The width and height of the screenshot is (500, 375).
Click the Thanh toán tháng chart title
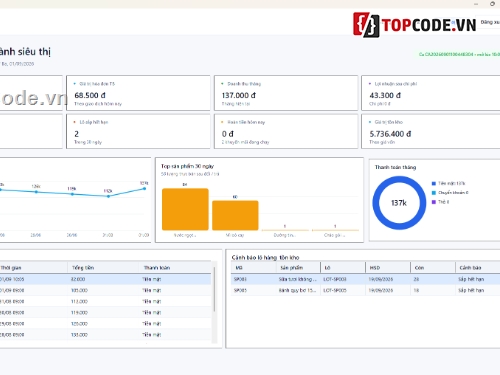395,167
